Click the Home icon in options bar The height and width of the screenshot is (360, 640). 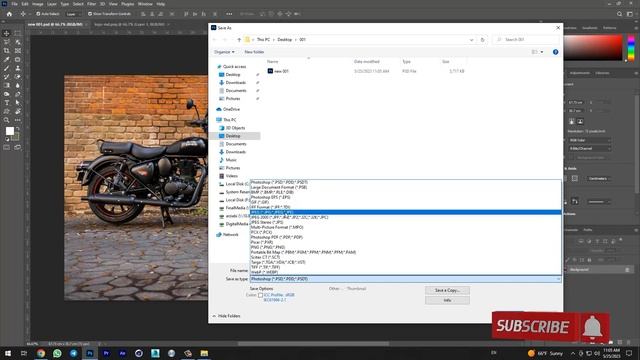(9, 14)
